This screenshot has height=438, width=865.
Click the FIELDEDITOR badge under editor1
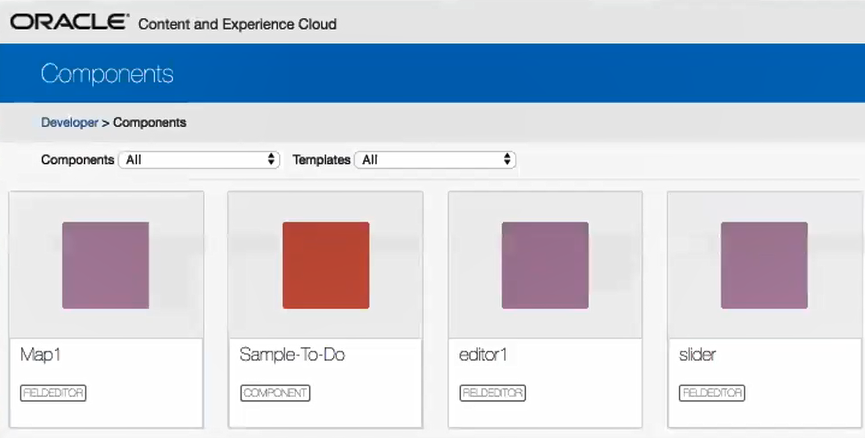493,393
